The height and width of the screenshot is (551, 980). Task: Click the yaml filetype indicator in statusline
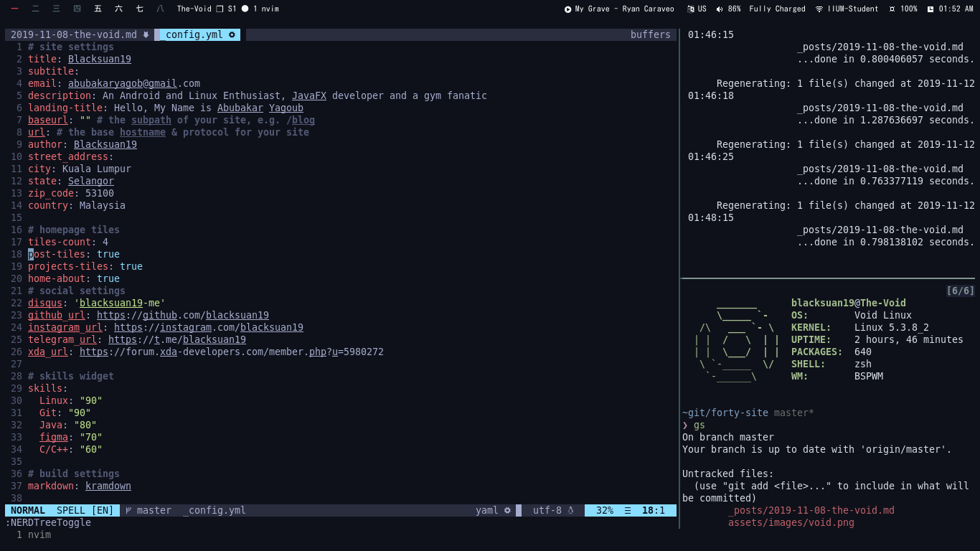tap(486, 511)
